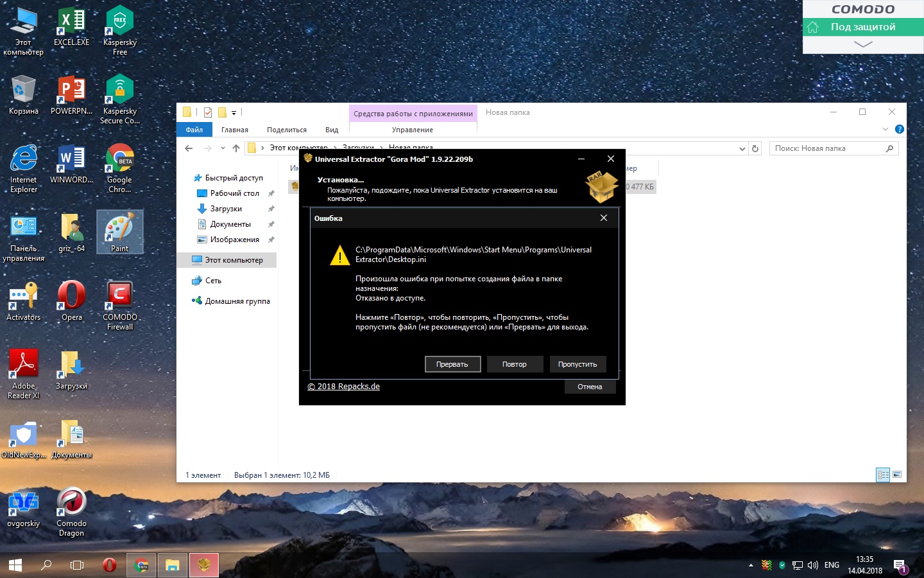Click the Повтор button to retry
924x578 pixels.
pyautogui.click(x=515, y=364)
